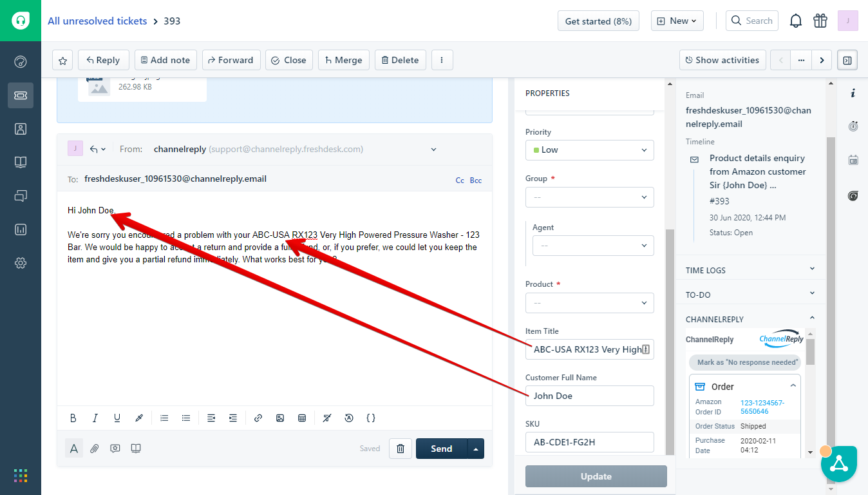Open Get started (8%) progress
868x495 pixels.
(x=599, y=21)
